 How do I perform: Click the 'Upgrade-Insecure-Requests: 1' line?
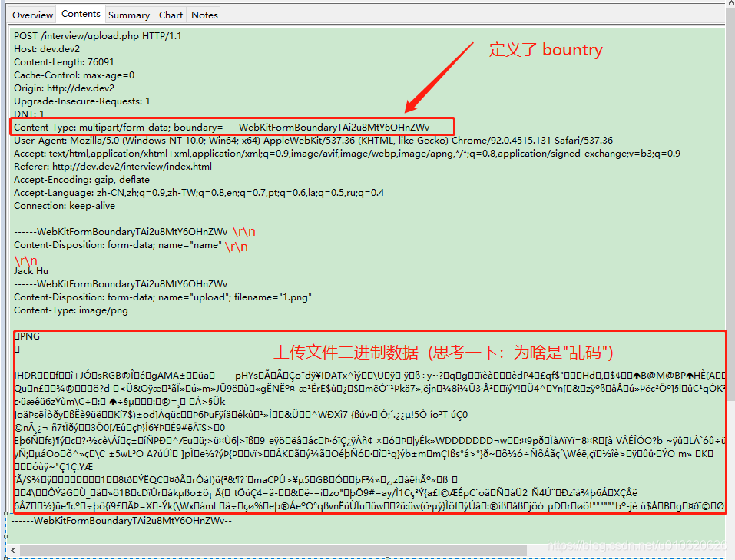(x=82, y=101)
